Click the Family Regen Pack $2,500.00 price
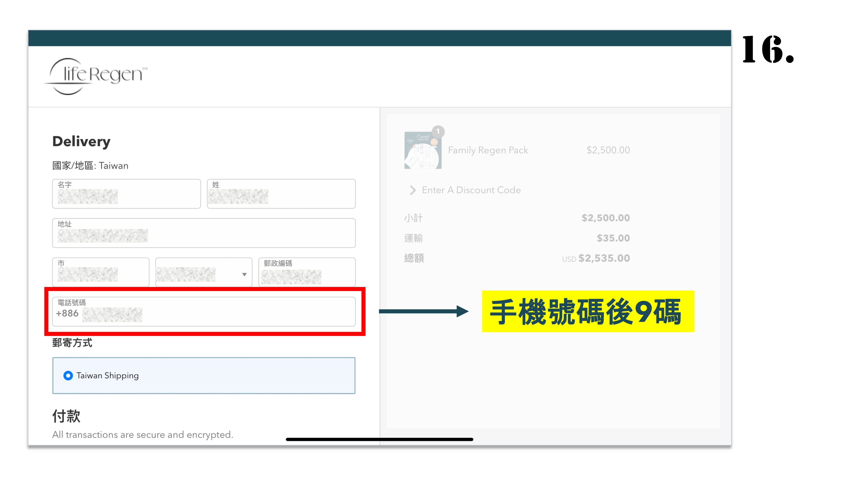The width and height of the screenshot is (868, 488). 608,150
